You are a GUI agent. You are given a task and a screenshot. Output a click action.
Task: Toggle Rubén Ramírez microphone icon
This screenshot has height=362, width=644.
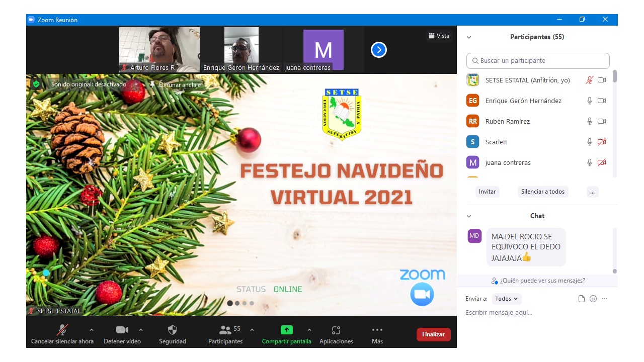(590, 121)
